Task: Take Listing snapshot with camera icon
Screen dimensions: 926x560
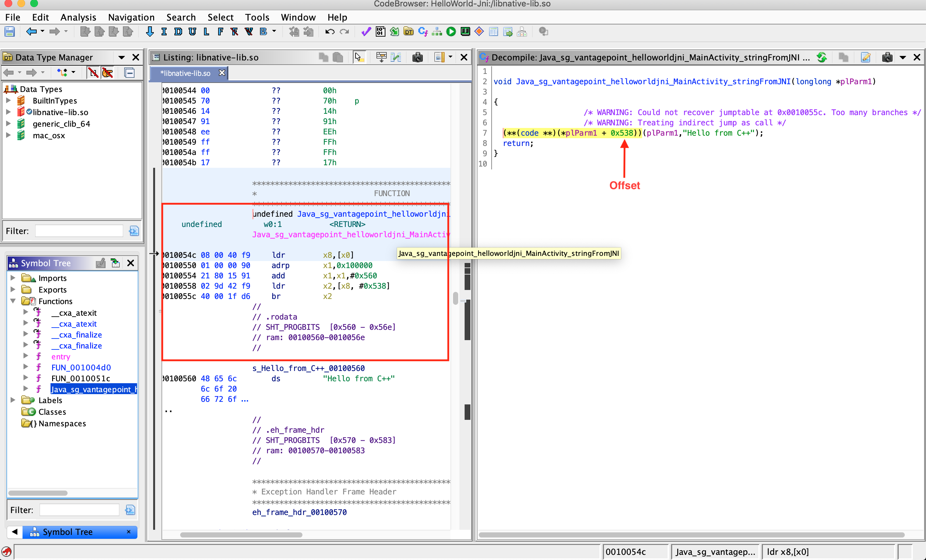Action: [x=417, y=58]
